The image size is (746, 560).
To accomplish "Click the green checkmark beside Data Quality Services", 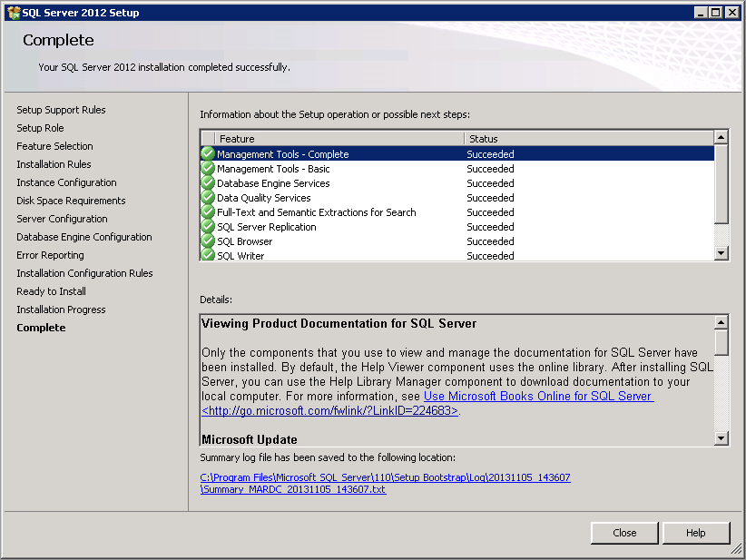I will tap(208, 198).
